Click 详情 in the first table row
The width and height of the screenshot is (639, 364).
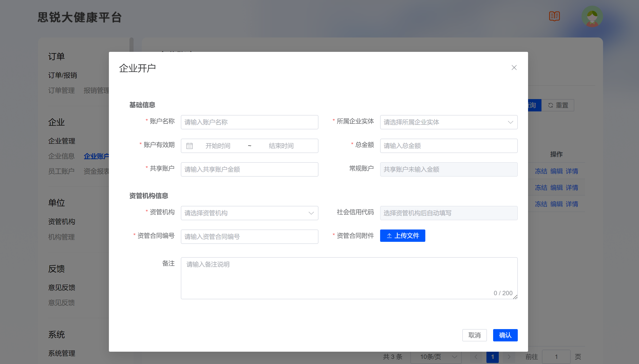pyautogui.click(x=572, y=171)
